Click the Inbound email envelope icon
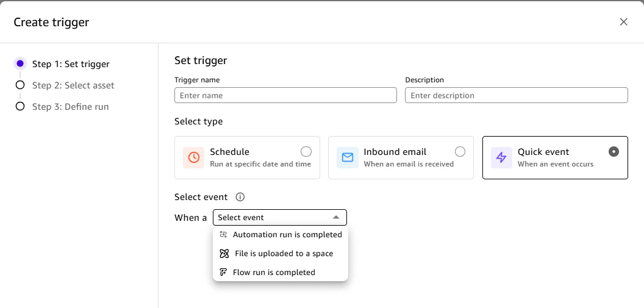 (348, 158)
